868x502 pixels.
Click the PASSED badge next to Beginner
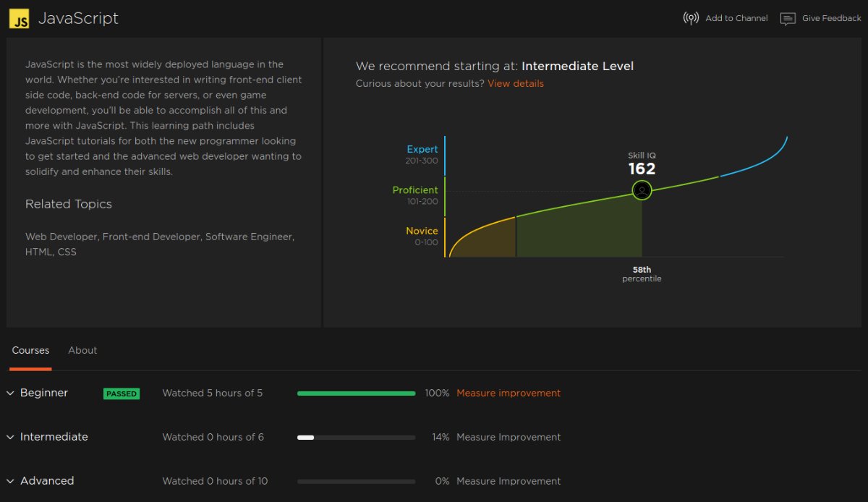[121, 394]
